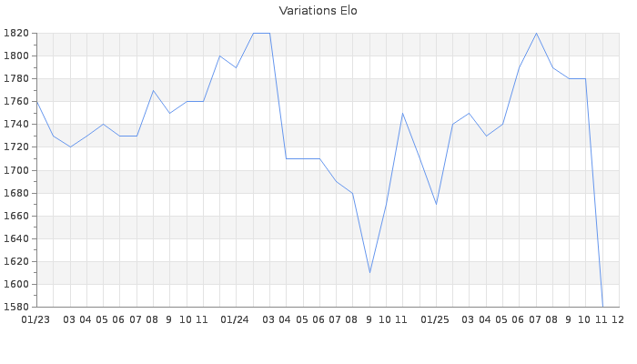This screenshot has height=364, width=637.
Task: Select the 1680 y-axis value
Action: pyautogui.click(x=17, y=193)
